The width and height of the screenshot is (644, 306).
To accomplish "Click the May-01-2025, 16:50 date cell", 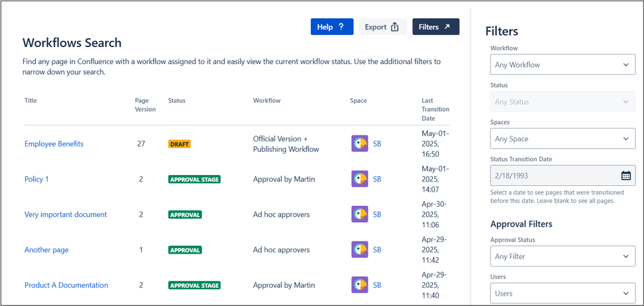I will coord(436,144).
